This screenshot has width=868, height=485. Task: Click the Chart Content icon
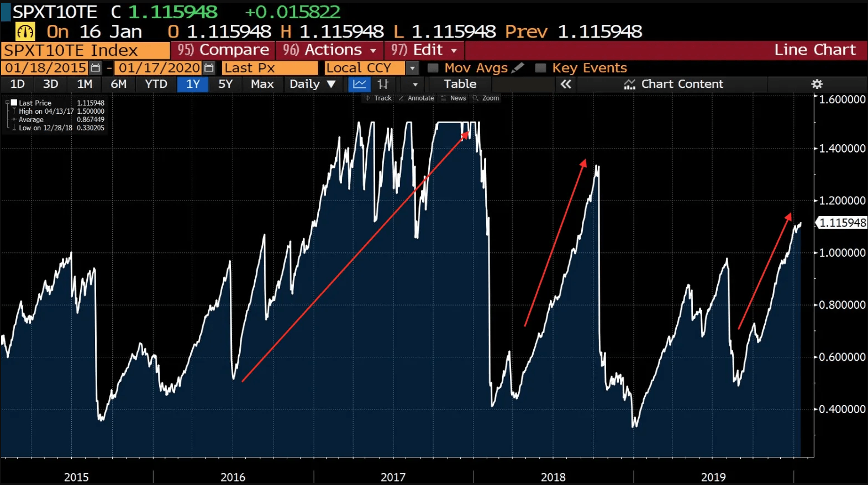629,84
